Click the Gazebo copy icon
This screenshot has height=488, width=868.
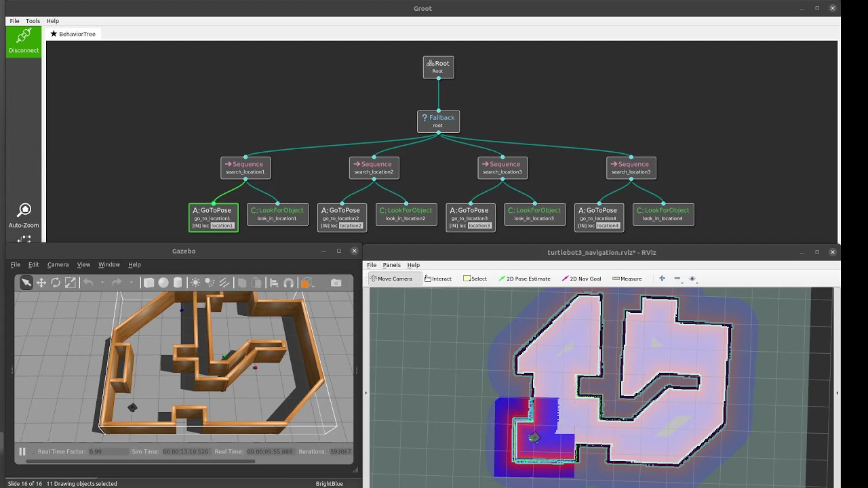pos(241,283)
